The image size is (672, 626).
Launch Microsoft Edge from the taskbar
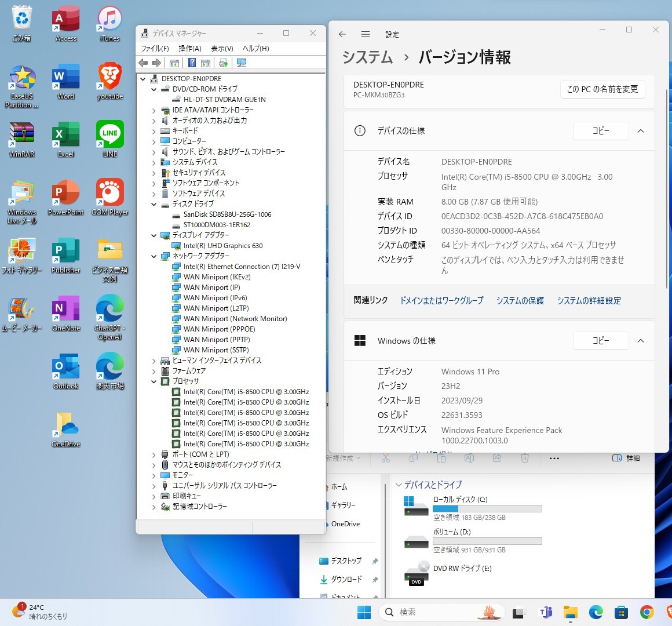(596, 612)
